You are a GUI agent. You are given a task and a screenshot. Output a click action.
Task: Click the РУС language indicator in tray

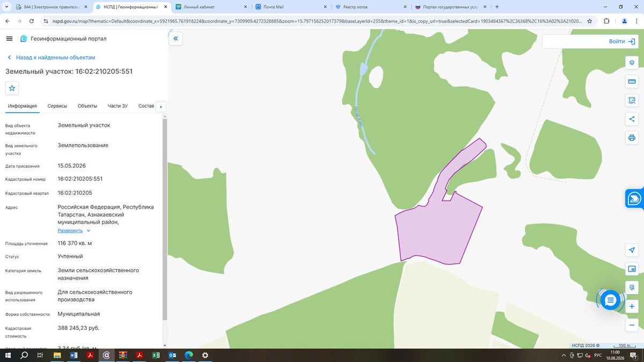coord(598,356)
